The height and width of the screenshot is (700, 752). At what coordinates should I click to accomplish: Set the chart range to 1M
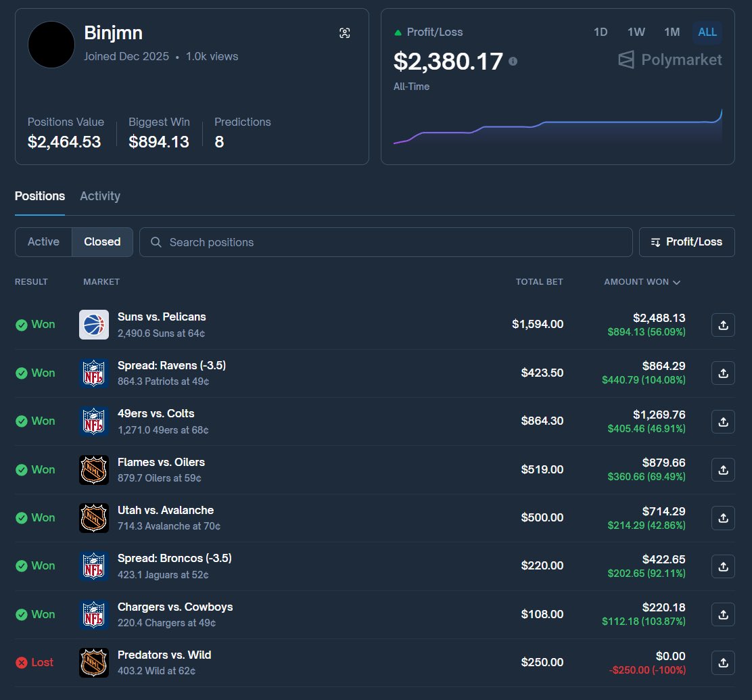point(672,32)
